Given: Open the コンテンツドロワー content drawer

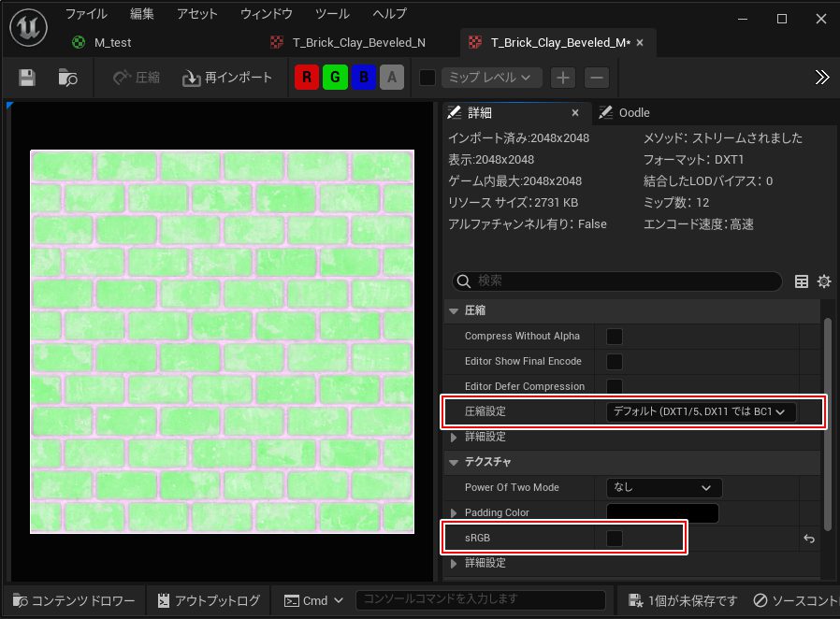Looking at the screenshot, I should (74, 600).
